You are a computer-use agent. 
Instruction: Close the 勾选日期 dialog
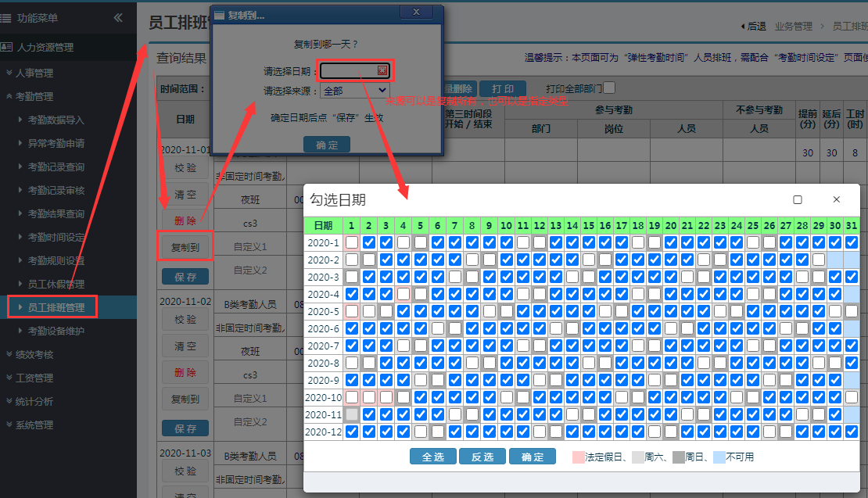coord(837,199)
